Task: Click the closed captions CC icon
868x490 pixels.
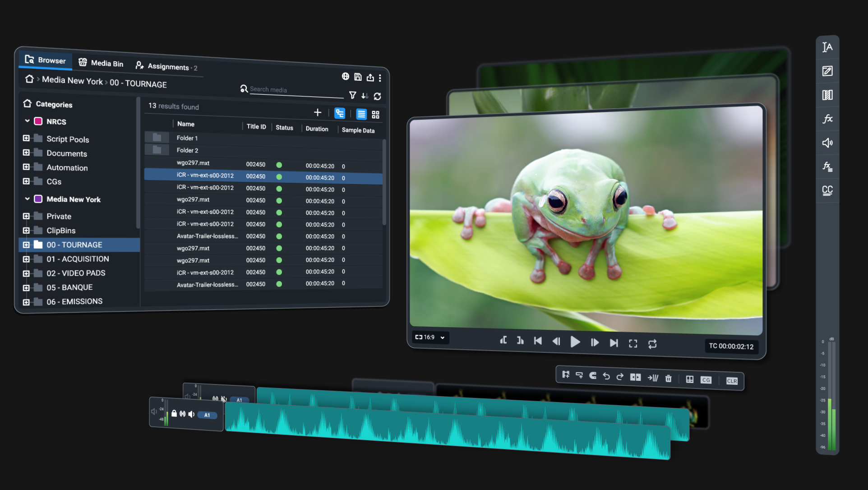Action: 827,190
